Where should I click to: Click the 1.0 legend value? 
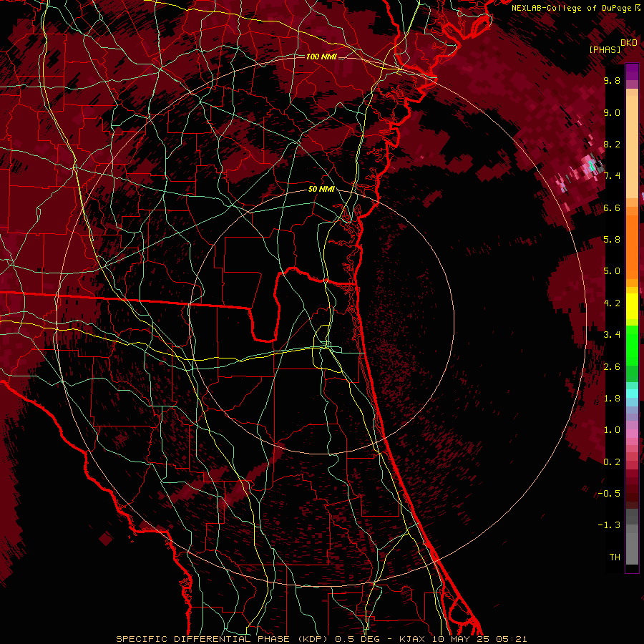point(612,430)
